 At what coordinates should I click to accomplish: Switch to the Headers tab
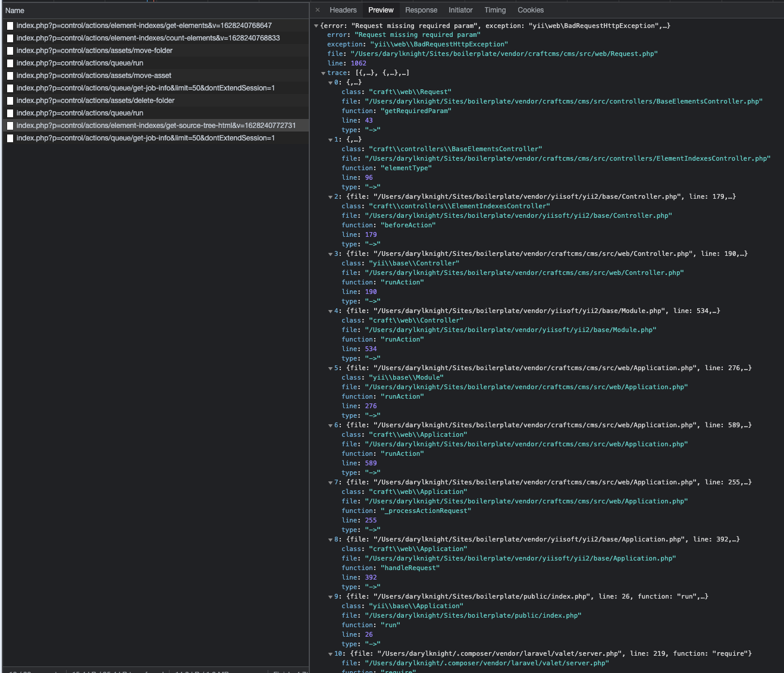343,10
